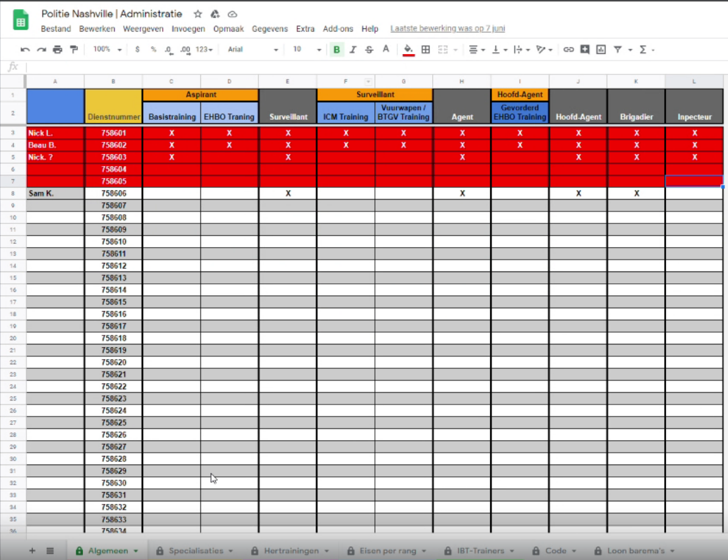Click the add sheet plus icon

[32, 551]
